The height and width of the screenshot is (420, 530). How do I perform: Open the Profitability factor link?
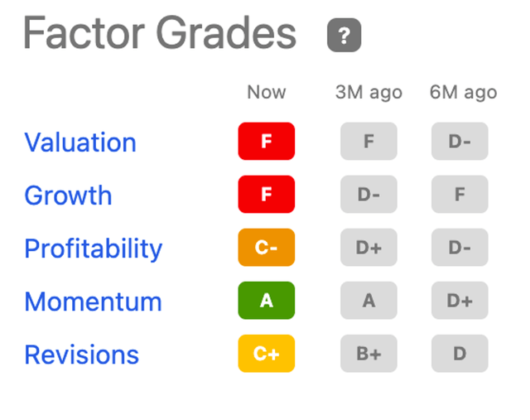[x=94, y=249]
